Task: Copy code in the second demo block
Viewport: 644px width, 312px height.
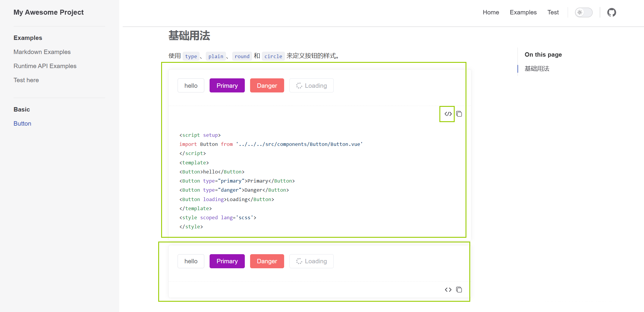Action: [459, 290]
